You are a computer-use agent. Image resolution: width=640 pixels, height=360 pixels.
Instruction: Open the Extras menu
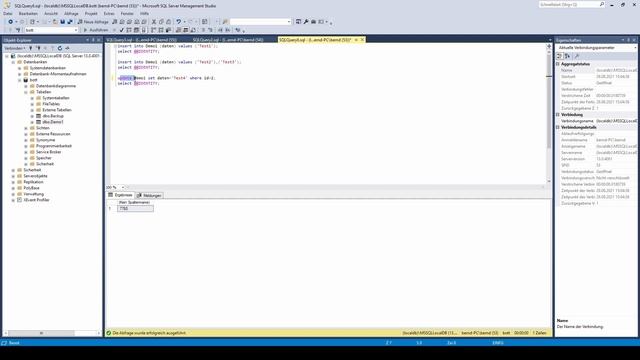coord(109,13)
